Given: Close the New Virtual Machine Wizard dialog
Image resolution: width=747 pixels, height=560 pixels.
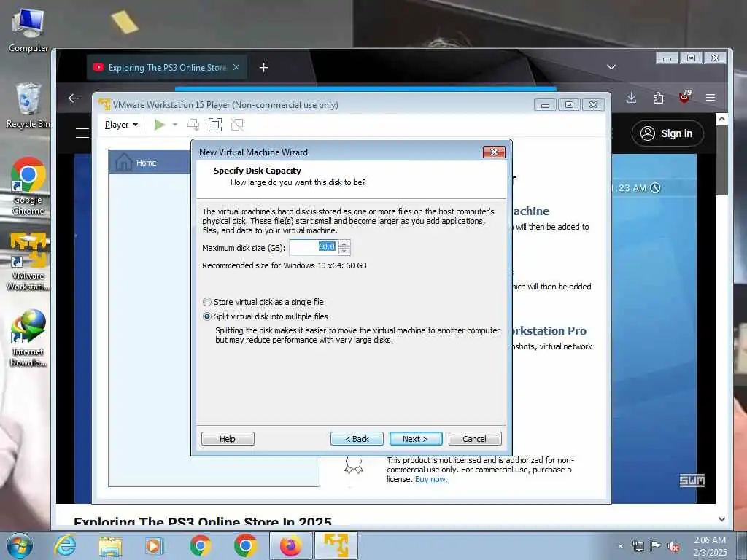Looking at the screenshot, I should click(494, 152).
